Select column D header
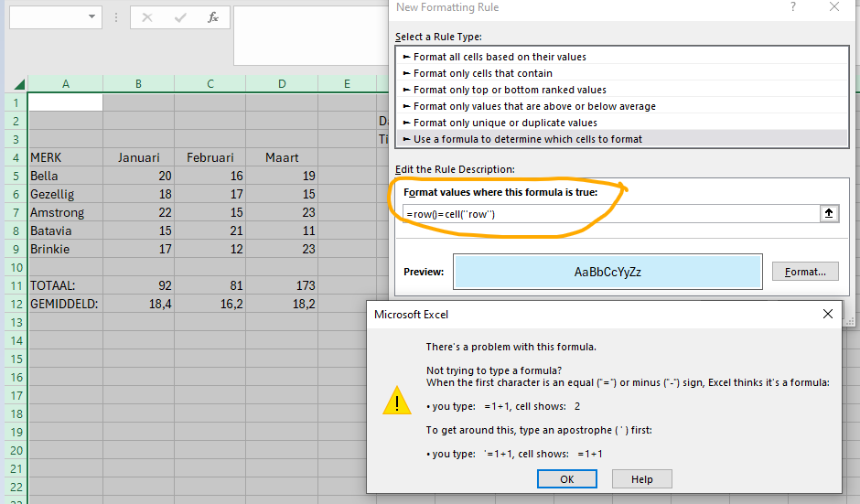The width and height of the screenshot is (860, 504). coord(282,84)
